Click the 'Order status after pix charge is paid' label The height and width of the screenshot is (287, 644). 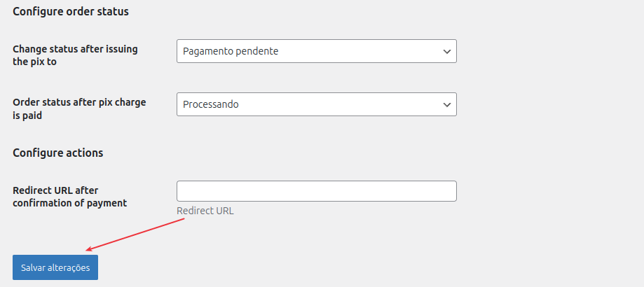[79, 108]
